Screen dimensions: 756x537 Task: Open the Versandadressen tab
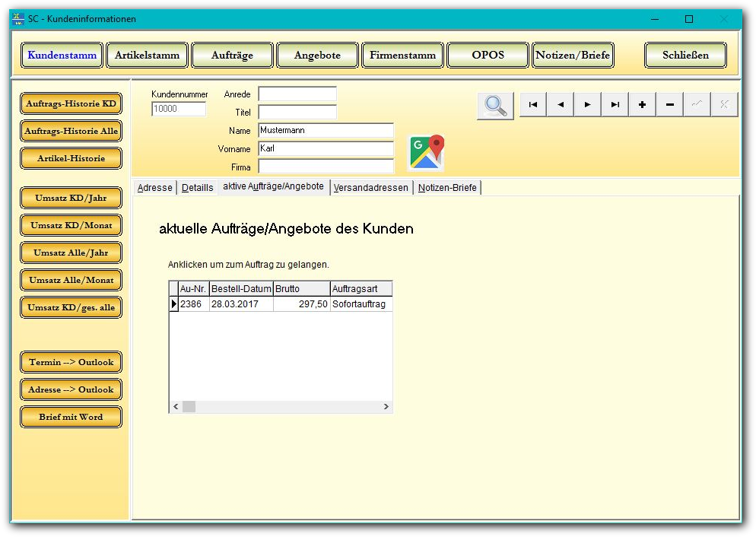[x=371, y=188]
